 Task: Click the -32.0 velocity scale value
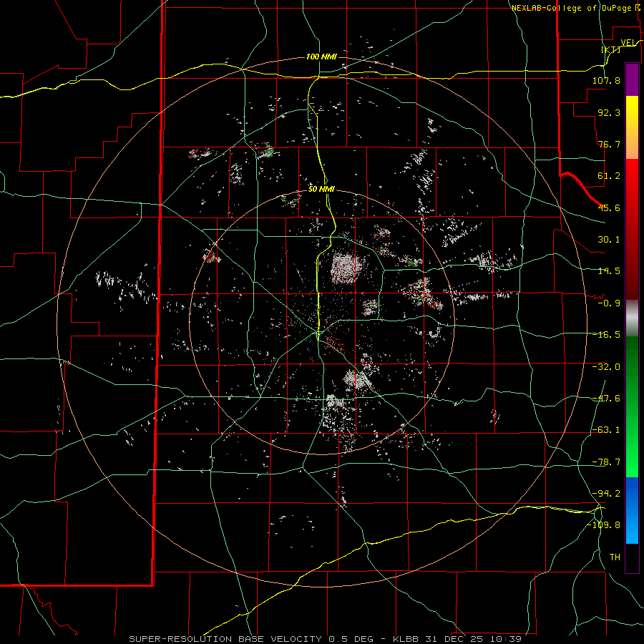[606, 367]
